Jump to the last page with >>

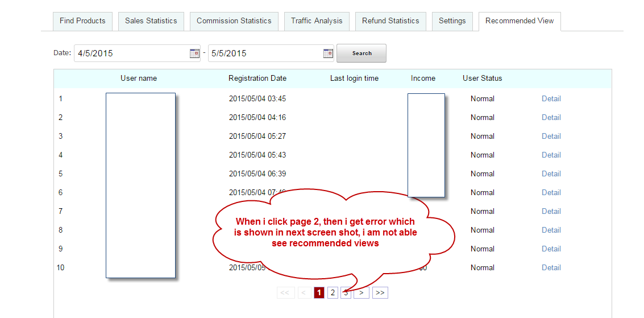(x=380, y=292)
